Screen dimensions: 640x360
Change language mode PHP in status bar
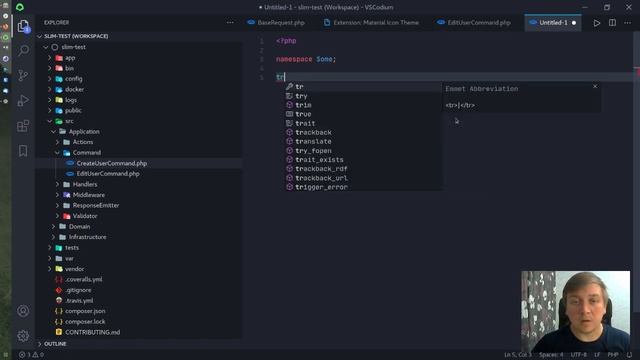click(x=613, y=355)
